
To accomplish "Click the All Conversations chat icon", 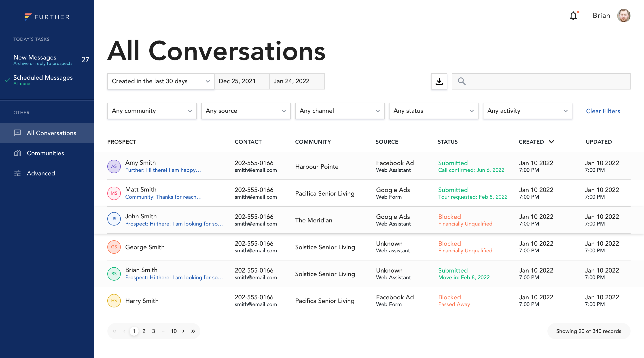I will [x=17, y=133].
